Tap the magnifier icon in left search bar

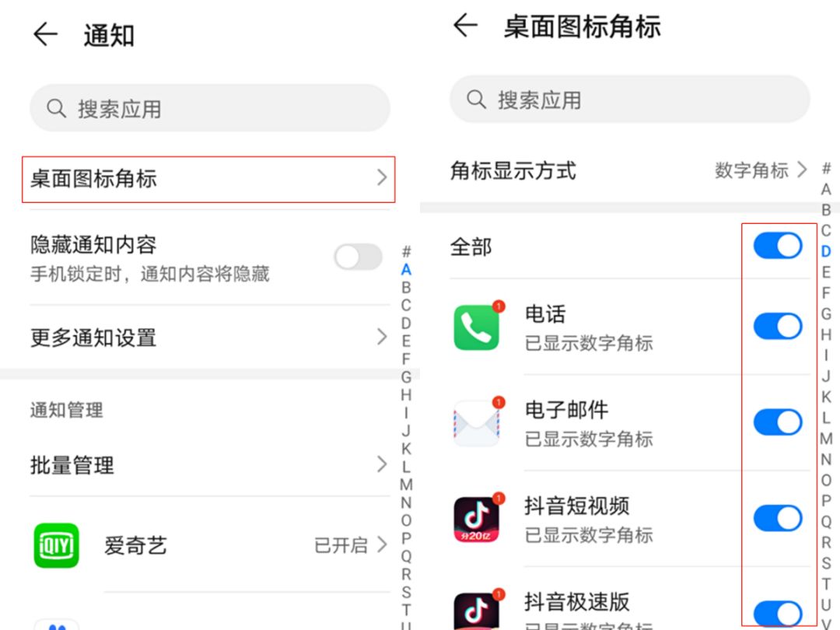[x=56, y=108]
